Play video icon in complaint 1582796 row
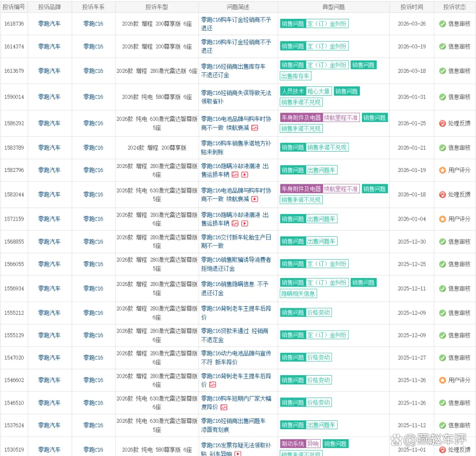This screenshot has height=456, width=476. point(244,174)
